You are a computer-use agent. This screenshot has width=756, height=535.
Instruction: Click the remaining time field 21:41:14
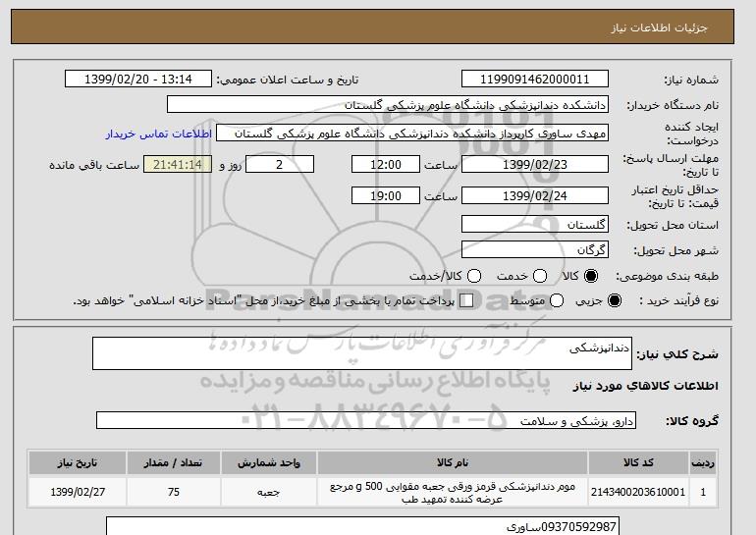178,164
